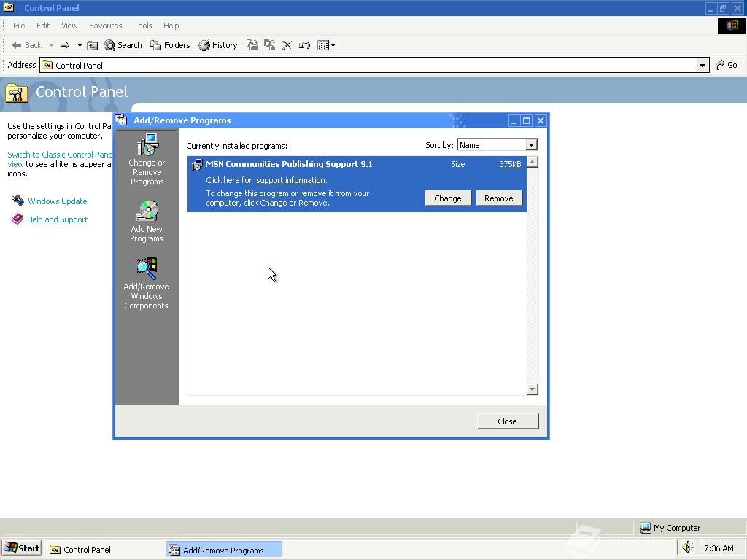Open the support information link
The image size is (747, 560).
(x=290, y=180)
